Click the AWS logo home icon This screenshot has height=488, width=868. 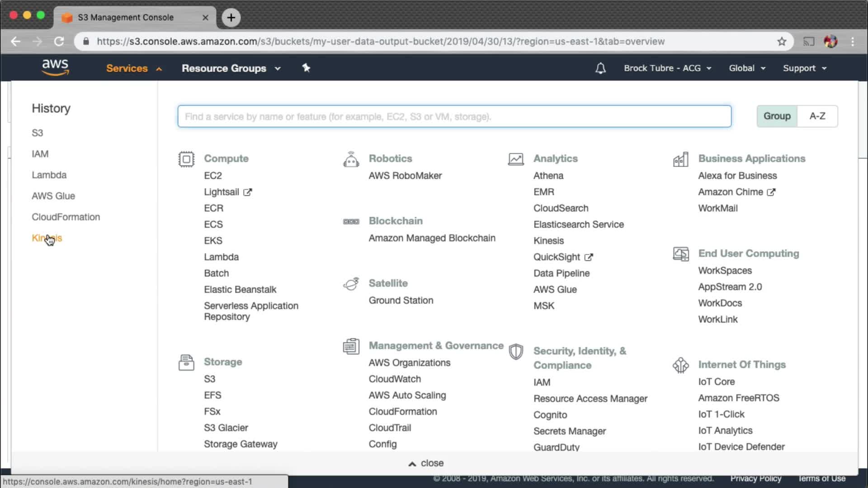[x=55, y=68]
